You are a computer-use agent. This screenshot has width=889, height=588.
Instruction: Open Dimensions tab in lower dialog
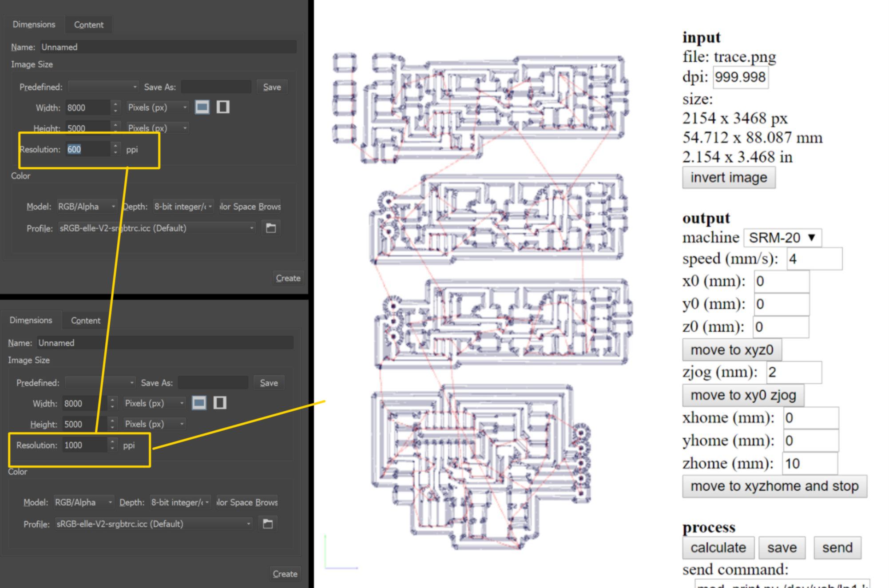(31, 320)
